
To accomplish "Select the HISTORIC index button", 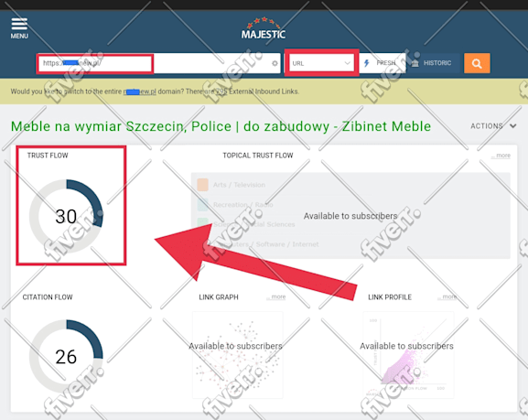I will coord(432,63).
